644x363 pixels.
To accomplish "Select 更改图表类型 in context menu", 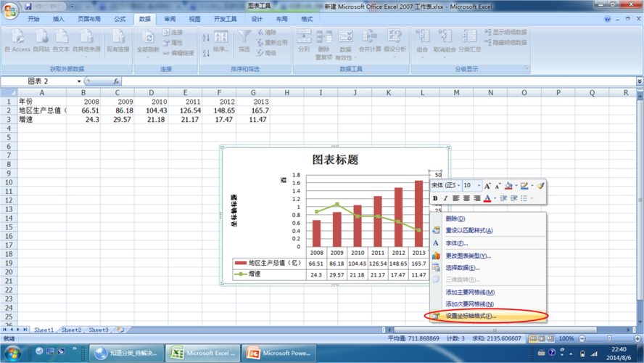I will (488, 256).
